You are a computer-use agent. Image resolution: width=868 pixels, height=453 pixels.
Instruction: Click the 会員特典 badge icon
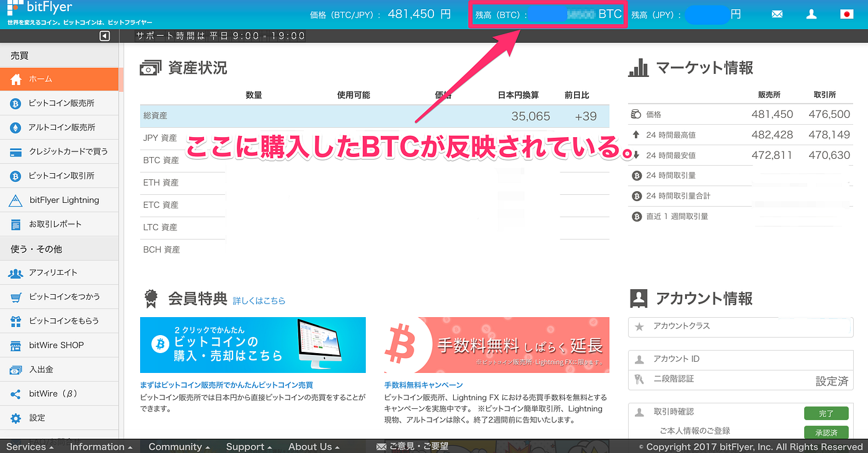(x=151, y=298)
